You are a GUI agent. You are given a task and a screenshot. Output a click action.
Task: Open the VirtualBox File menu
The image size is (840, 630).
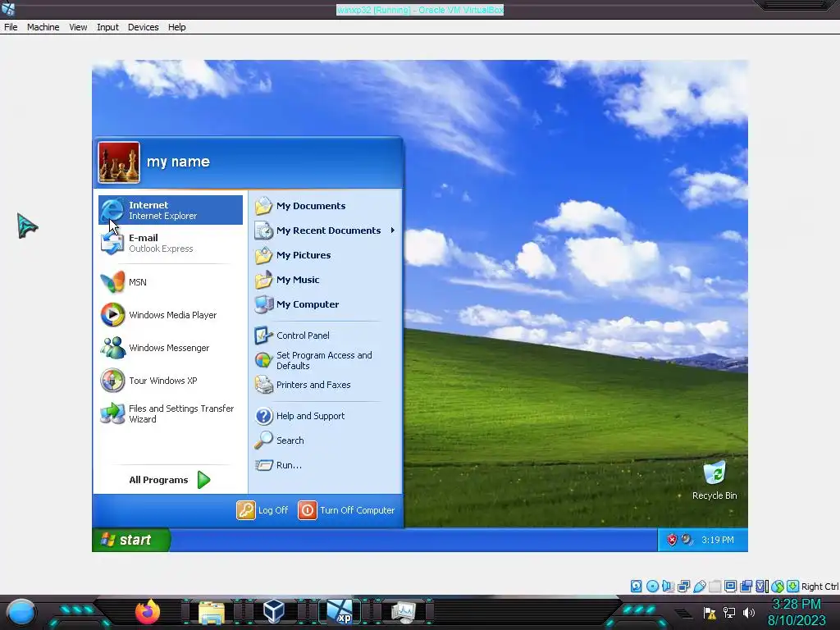coord(11,27)
